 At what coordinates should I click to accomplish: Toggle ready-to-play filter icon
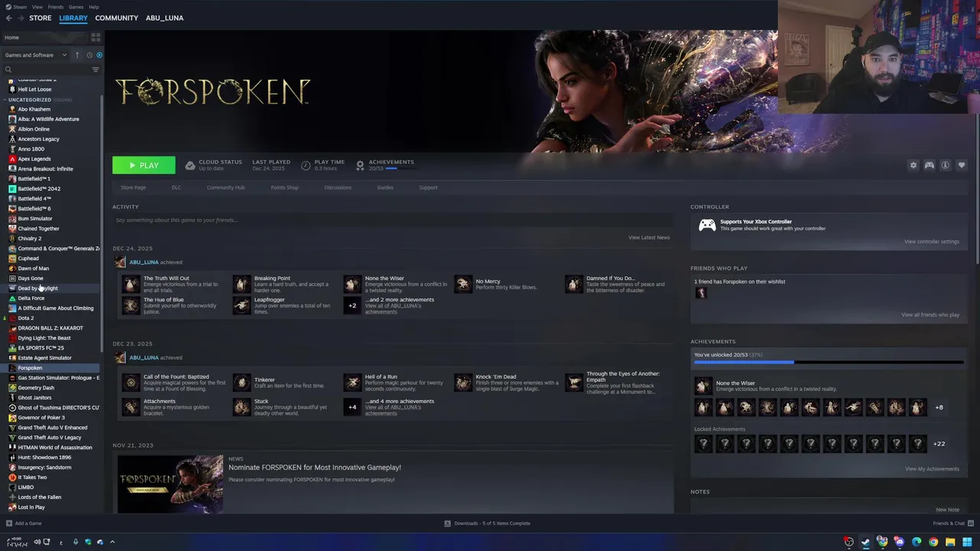coord(99,55)
